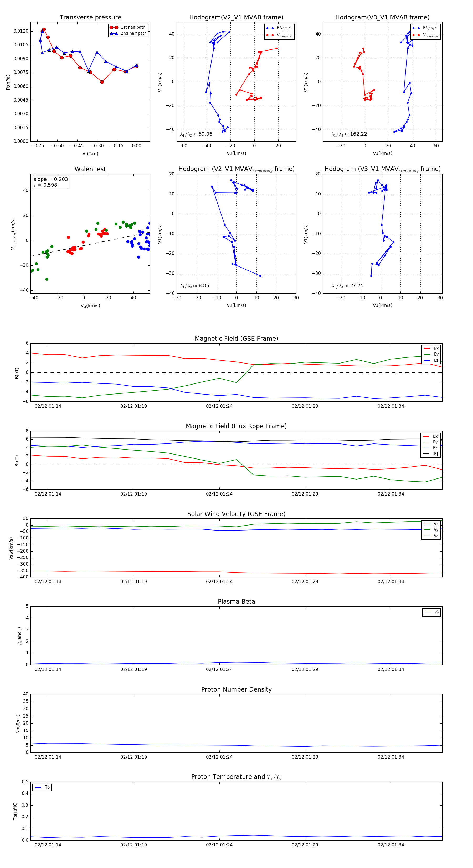Click the 'Hodogram (V2_V1 MVAV remaining frame)' title
This screenshot has height=868, width=473.
236,169
